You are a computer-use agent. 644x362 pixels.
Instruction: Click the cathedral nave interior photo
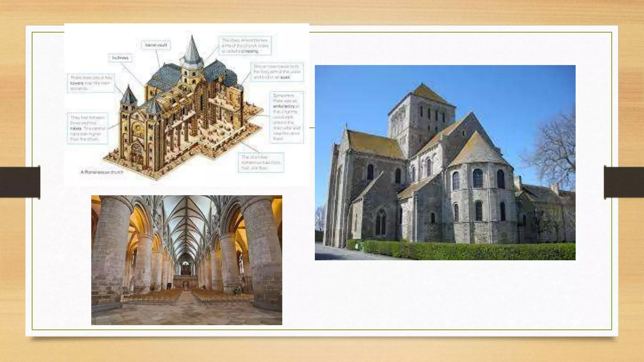click(x=186, y=260)
